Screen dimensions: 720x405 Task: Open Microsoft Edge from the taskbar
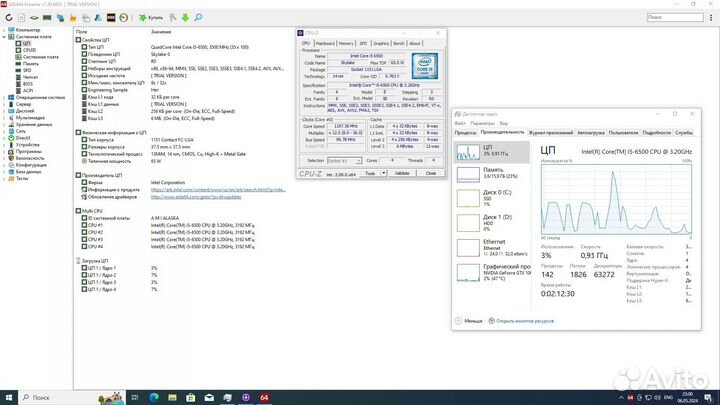pyautogui.click(x=154, y=397)
